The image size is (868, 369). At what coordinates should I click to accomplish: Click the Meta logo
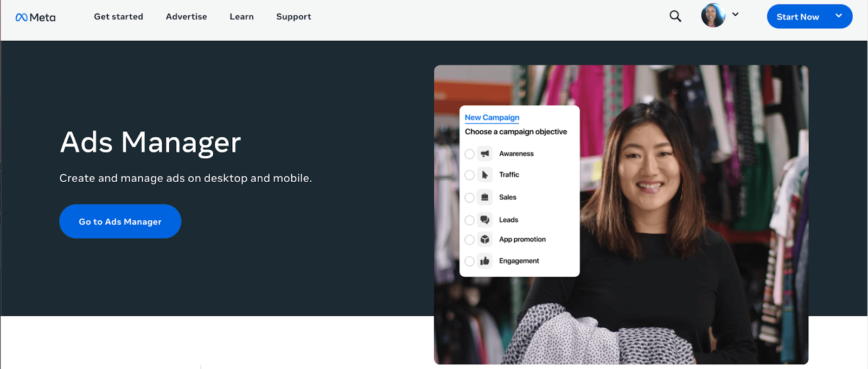point(36,17)
